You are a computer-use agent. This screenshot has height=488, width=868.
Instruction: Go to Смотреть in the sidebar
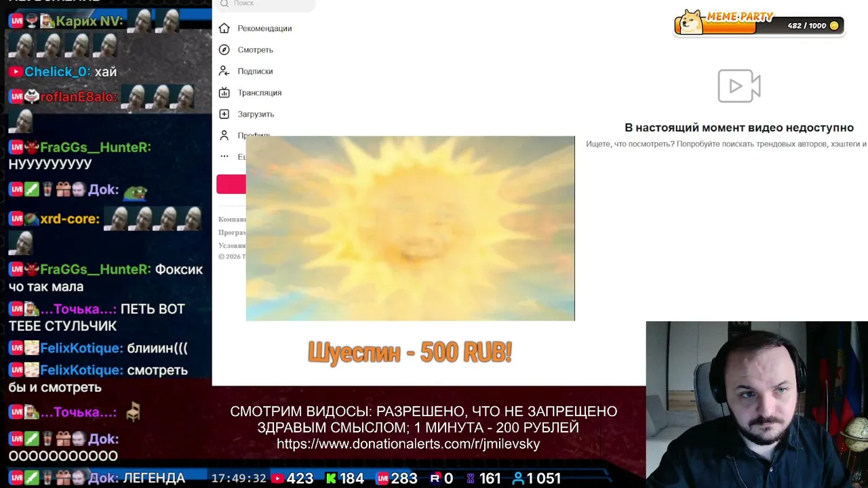(x=245, y=49)
